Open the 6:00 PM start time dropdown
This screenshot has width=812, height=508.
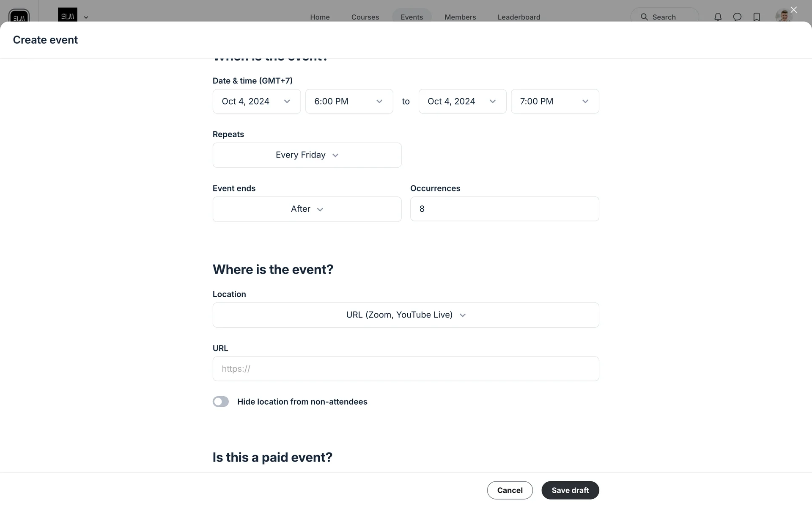(x=349, y=102)
